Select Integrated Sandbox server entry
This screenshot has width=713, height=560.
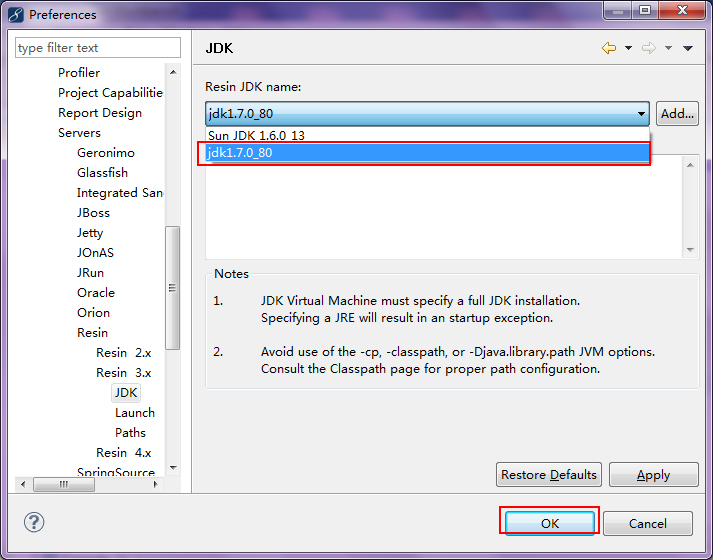(x=120, y=193)
